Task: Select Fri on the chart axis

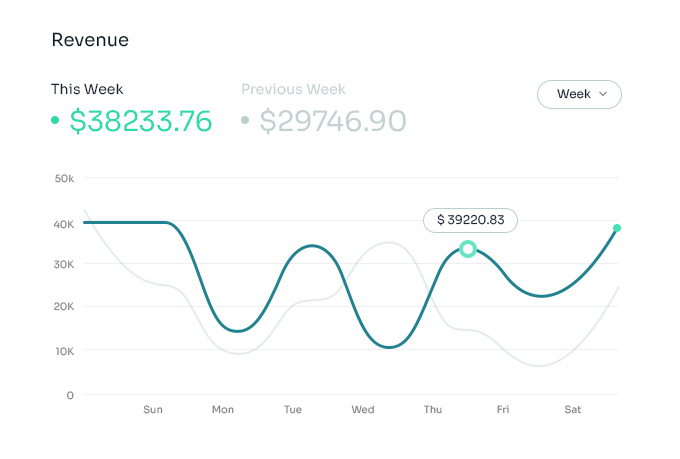Action: pos(503,409)
